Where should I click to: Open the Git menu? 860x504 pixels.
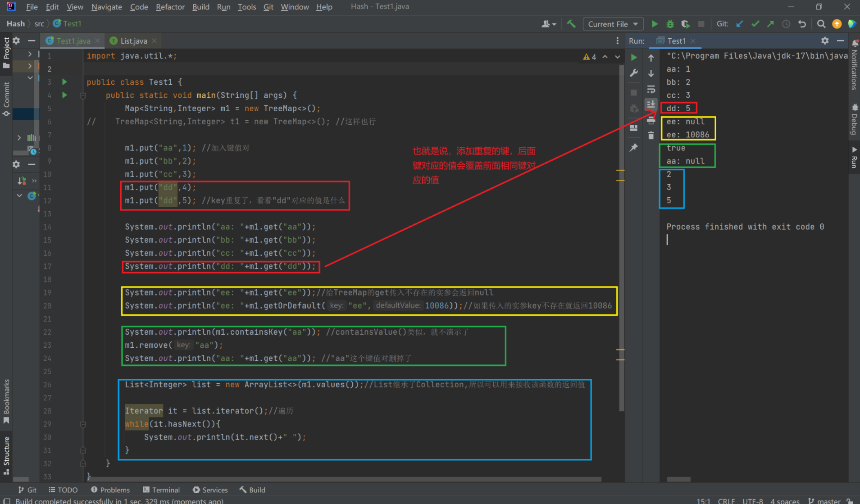click(268, 7)
